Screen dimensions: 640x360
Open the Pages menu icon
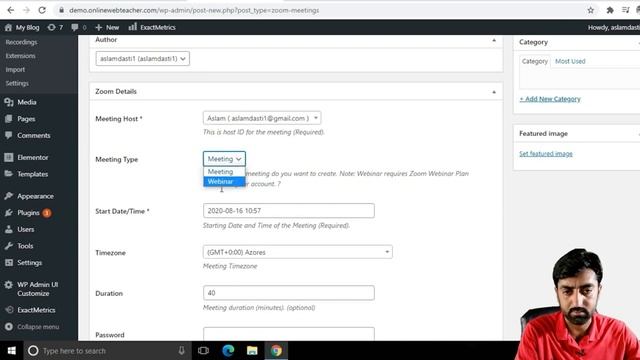coord(9,119)
